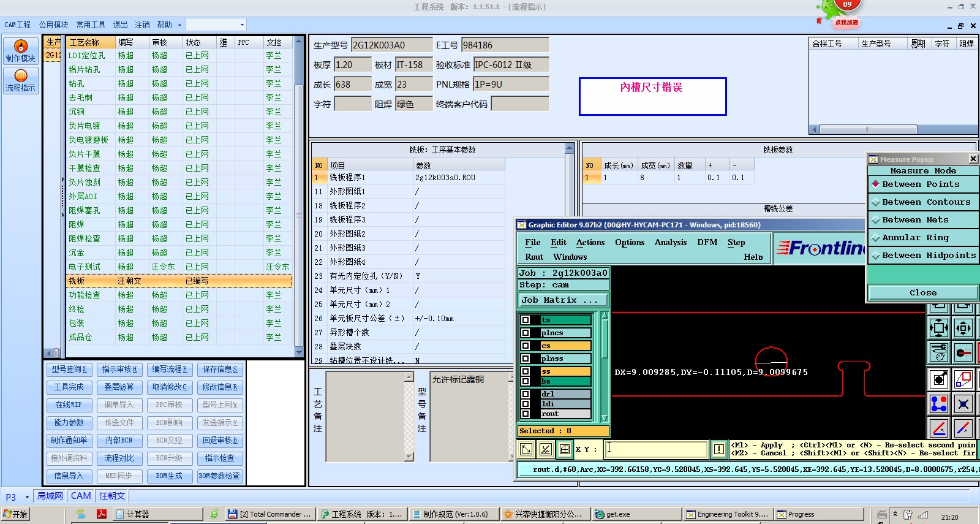Click the 保存信息 button
Screen dimensions: 980x524
click(220, 369)
